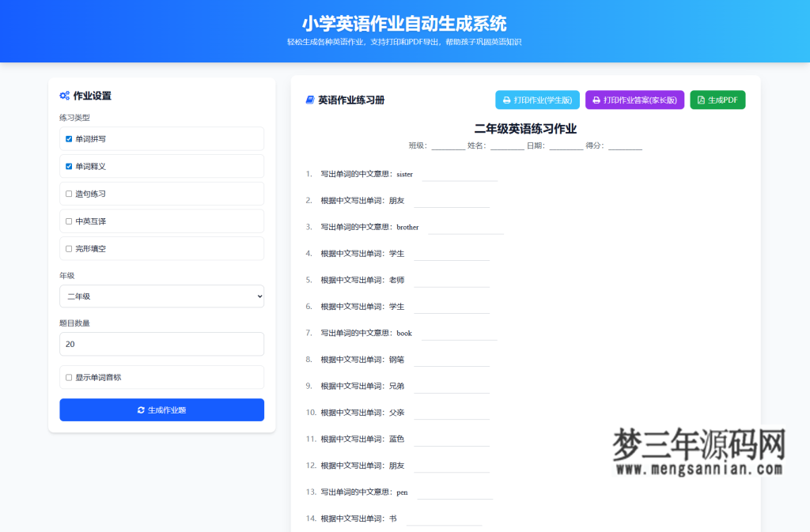Screen dimensions: 810x532
Task: Click the answer blank beside sister question
Action: point(460,180)
